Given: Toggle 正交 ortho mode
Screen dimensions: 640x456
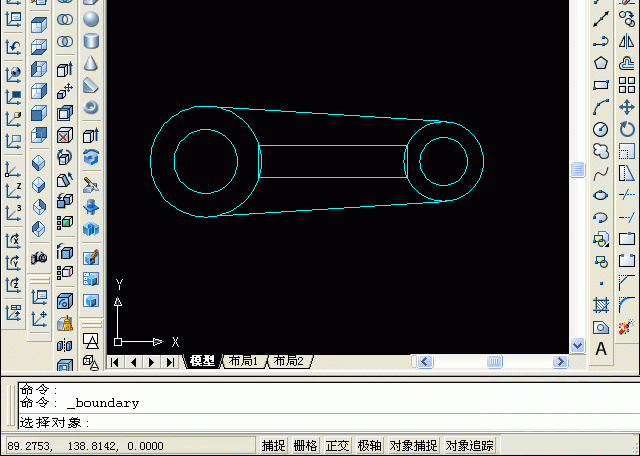Looking at the screenshot, I should (x=337, y=446).
